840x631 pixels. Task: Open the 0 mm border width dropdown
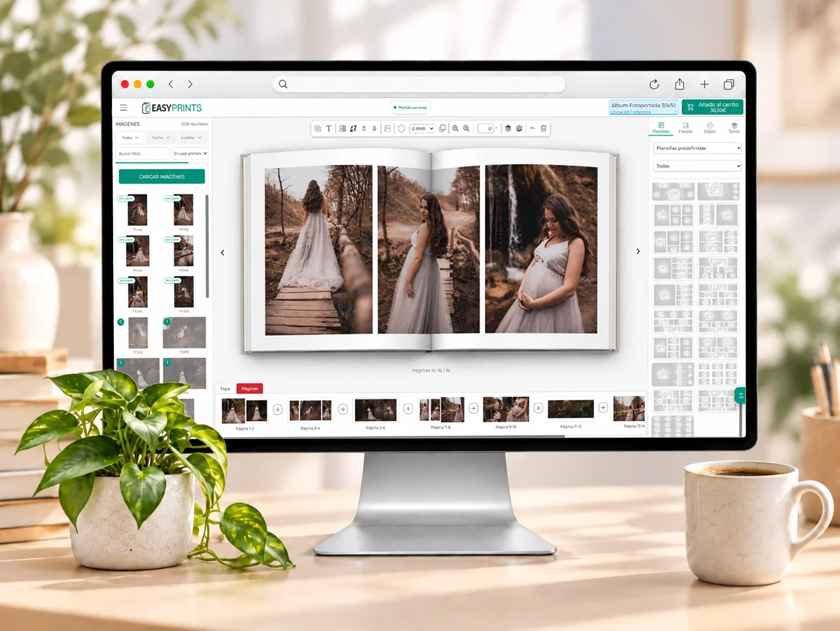coord(422,128)
